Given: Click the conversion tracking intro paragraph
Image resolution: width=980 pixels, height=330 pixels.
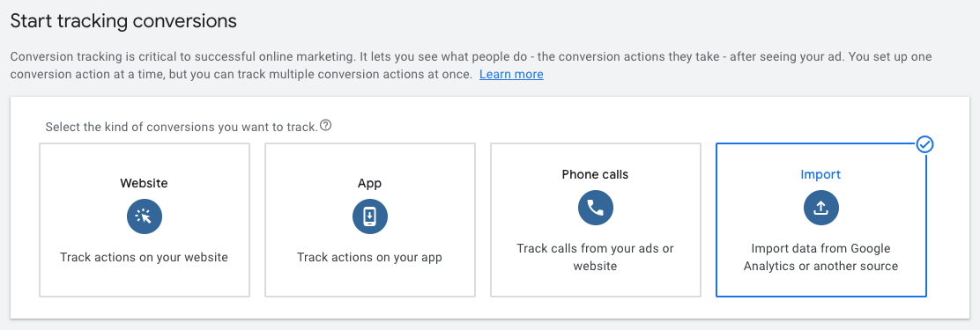Looking at the screenshot, I should tap(471, 65).
